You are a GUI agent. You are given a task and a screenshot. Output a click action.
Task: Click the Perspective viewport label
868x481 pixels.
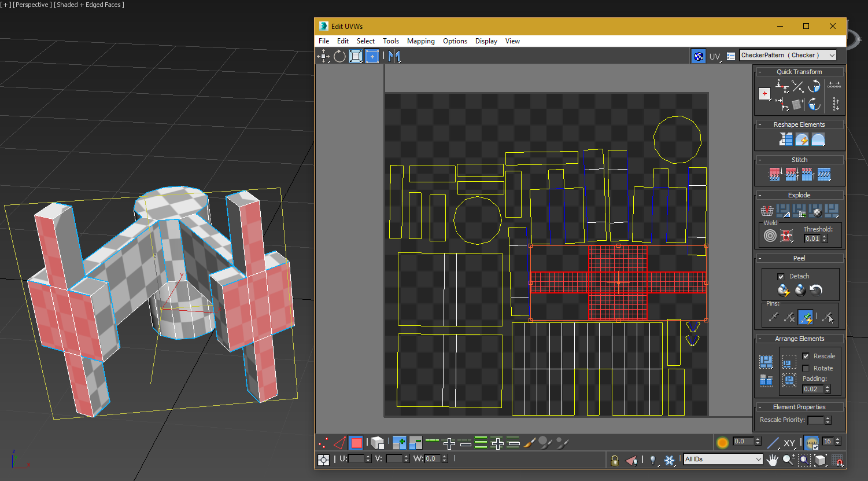click(x=32, y=5)
